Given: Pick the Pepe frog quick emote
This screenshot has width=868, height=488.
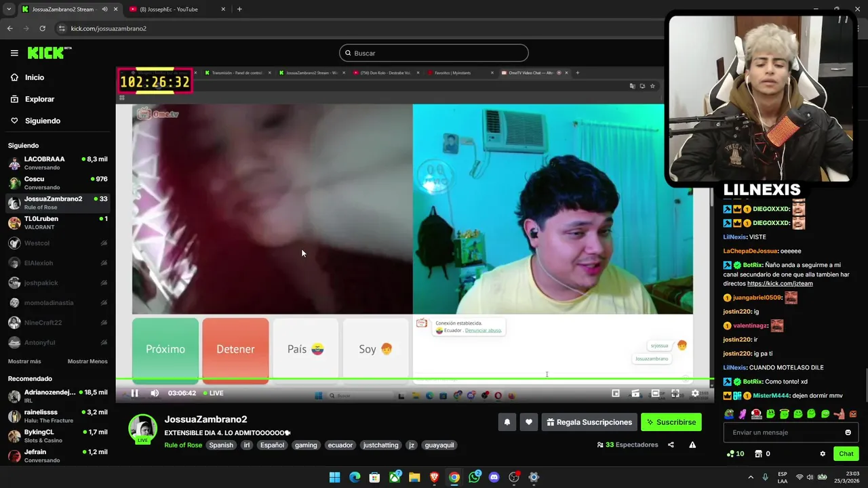Looking at the screenshot, I should [729, 414].
